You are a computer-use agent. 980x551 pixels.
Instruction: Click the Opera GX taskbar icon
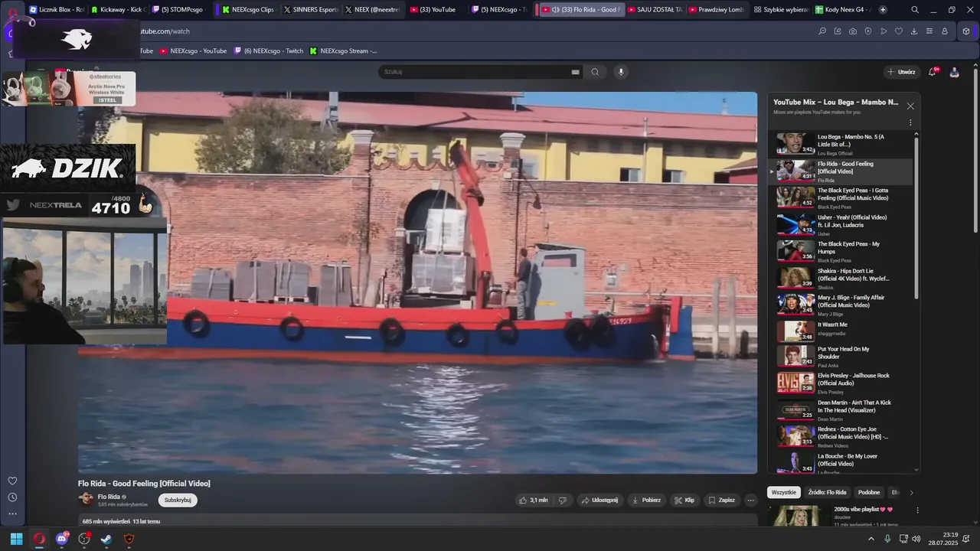click(39, 539)
